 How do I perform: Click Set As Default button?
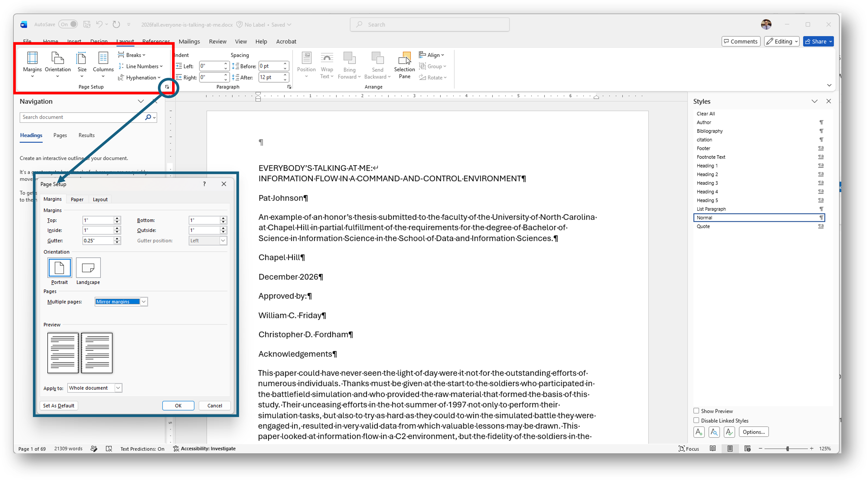click(59, 406)
